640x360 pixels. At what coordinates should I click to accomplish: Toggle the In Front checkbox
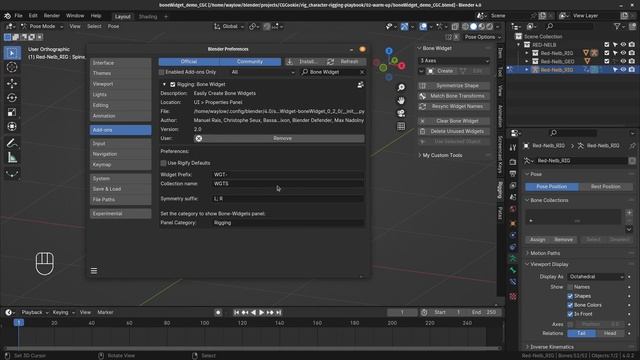tap(570, 314)
